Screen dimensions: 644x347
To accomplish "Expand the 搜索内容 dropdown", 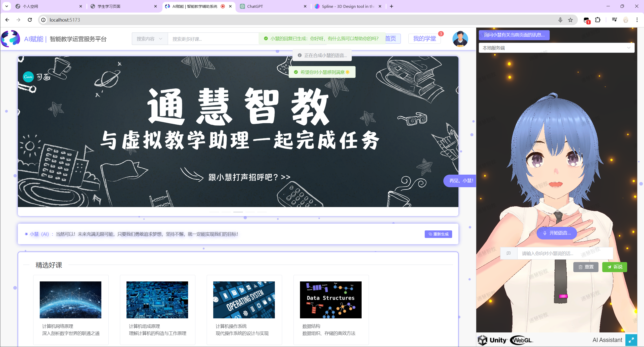I will click(x=150, y=39).
